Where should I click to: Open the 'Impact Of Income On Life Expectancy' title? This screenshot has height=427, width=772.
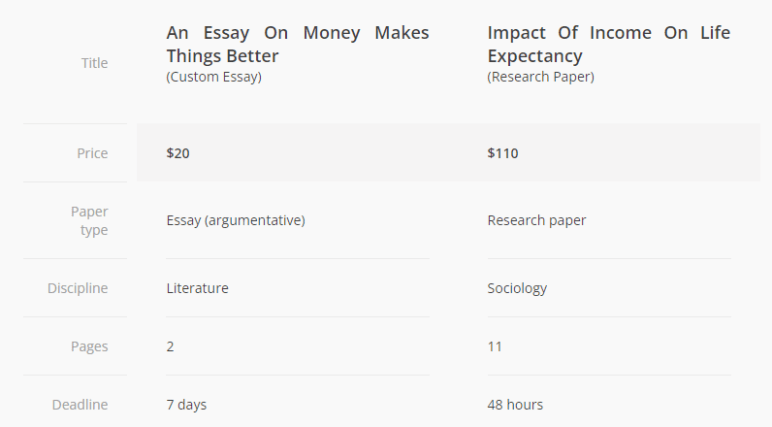point(609,44)
